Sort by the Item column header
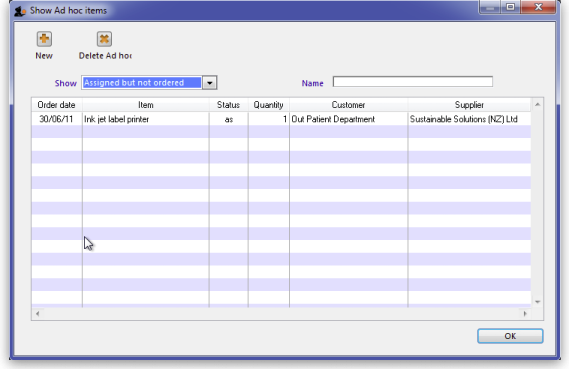Image resolution: width=569 pixels, height=369 pixels. pyautogui.click(x=146, y=105)
